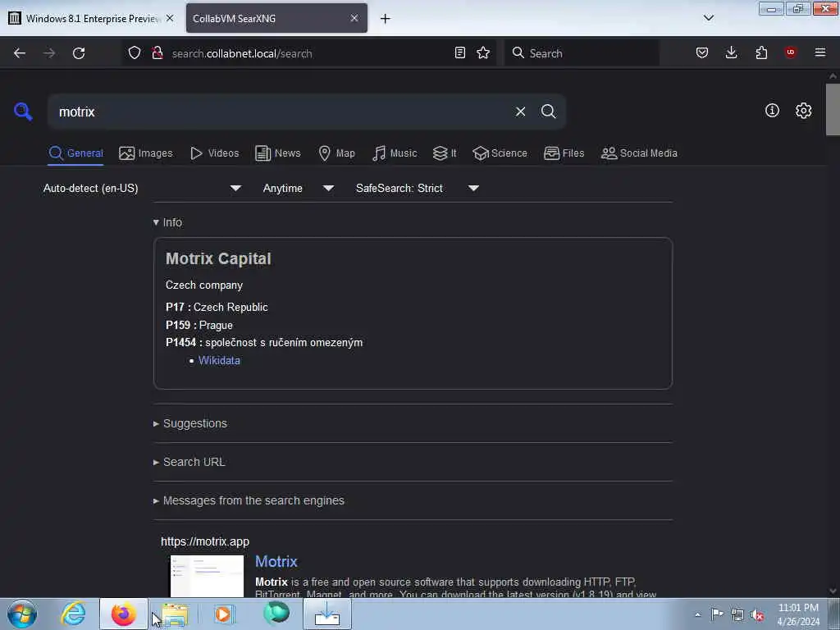Collapse the Info section
Viewport: 840px width, 630px height.
[167, 222]
